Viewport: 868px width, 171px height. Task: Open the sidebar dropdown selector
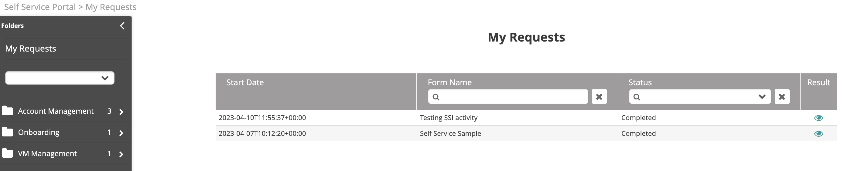[x=60, y=78]
